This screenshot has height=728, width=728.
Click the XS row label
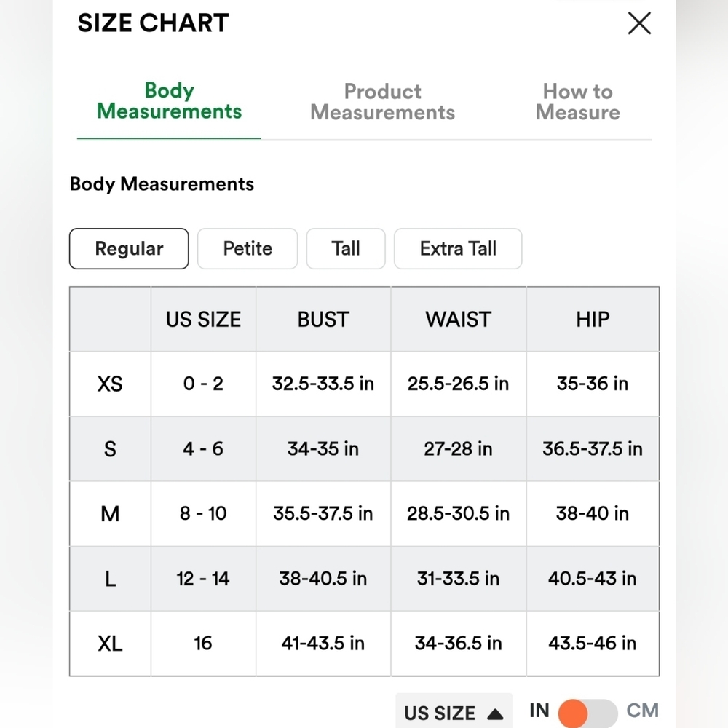[x=110, y=384]
